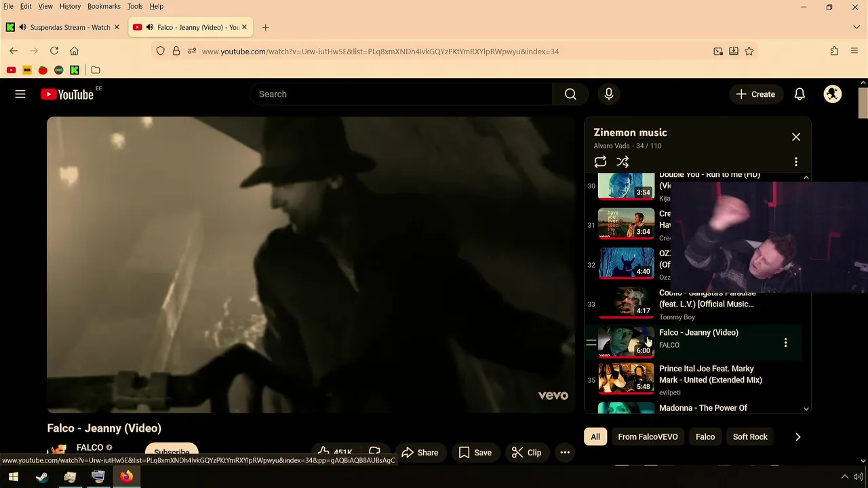Start voice search with the microphone

609,94
